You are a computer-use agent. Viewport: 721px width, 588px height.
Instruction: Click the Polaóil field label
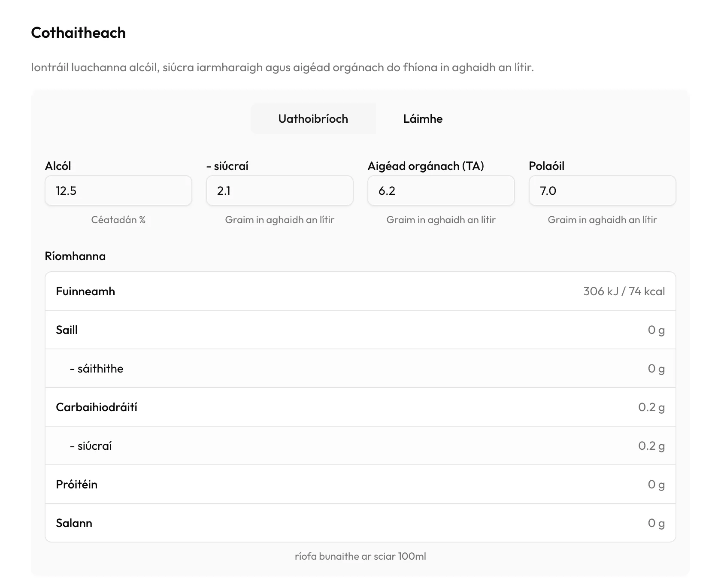coord(546,166)
